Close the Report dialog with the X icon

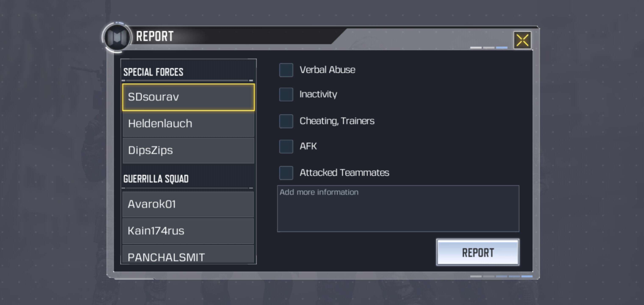522,40
